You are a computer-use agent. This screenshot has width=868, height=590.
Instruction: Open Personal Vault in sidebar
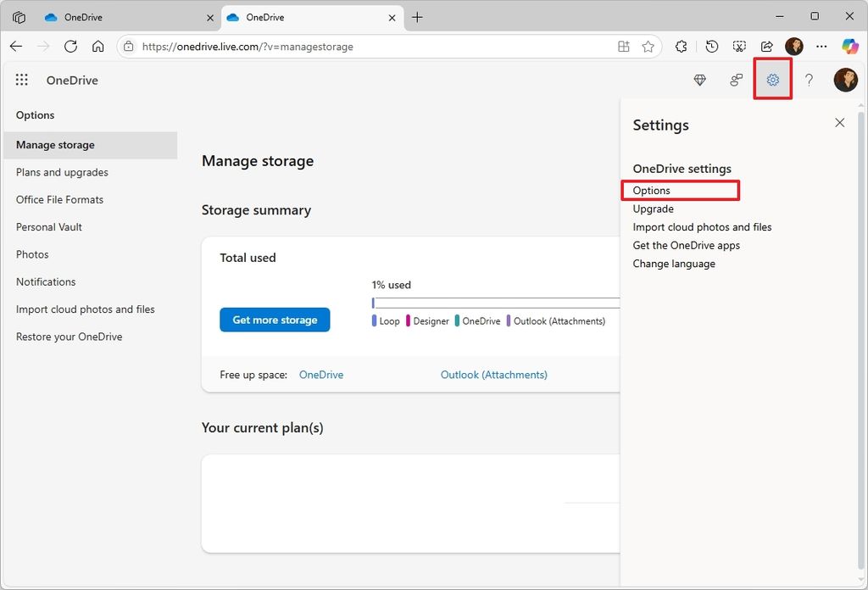tap(48, 227)
